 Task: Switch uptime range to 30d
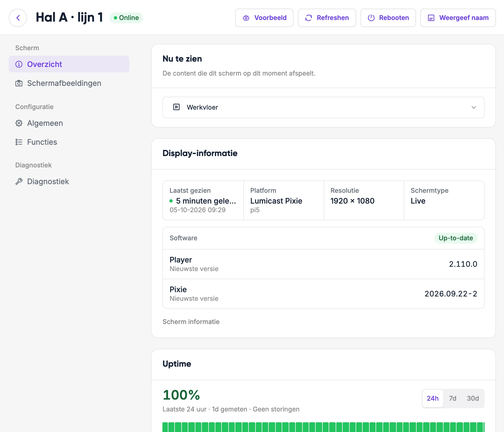473,398
